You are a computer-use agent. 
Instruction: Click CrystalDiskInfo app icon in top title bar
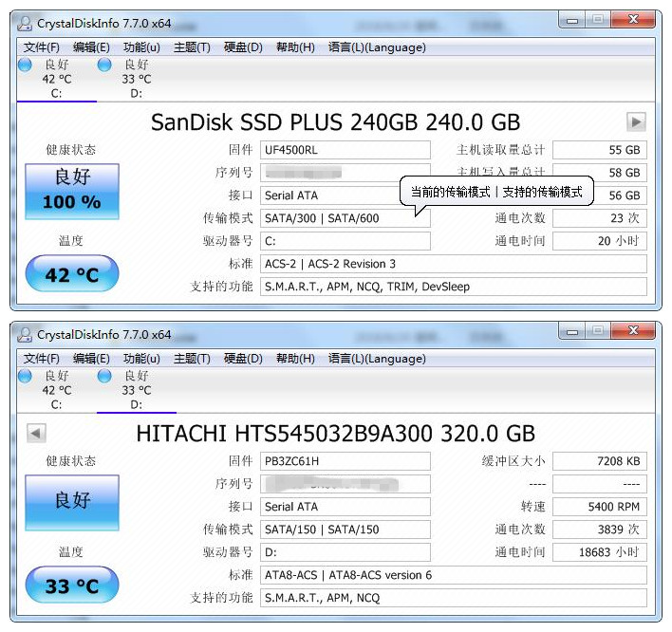[x=25, y=24]
